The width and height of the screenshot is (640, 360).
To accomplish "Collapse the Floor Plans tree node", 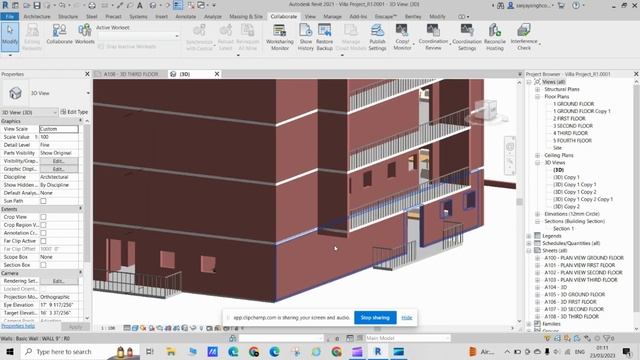I will coord(538,97).
